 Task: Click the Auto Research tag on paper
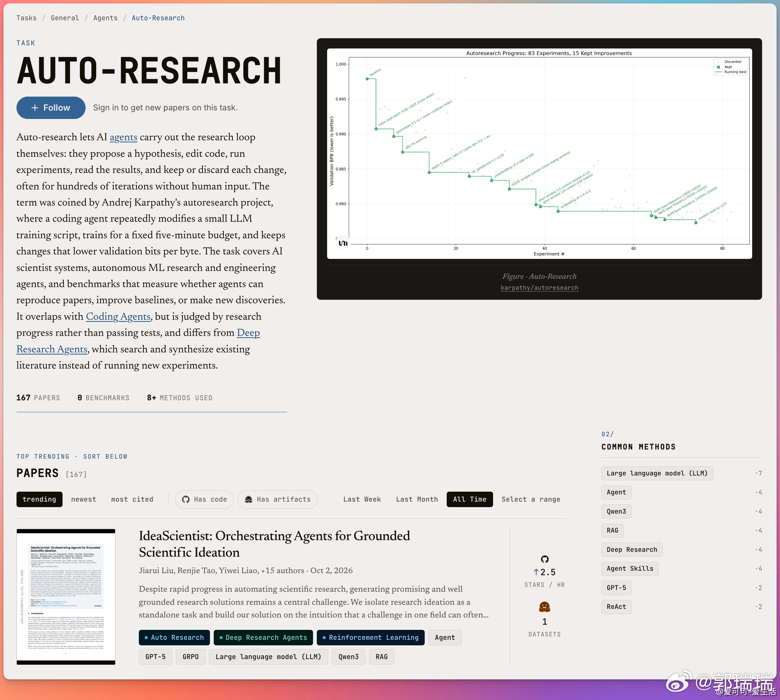pyautogui.click(x=174, y=637)
